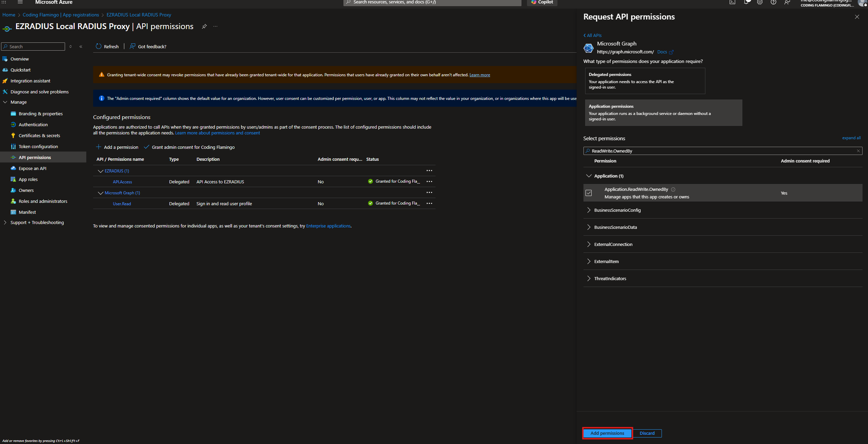Expand BusinessScenarioConfig group
The height and width of the screenshot is (444, 868).
(x=589, y=210)
